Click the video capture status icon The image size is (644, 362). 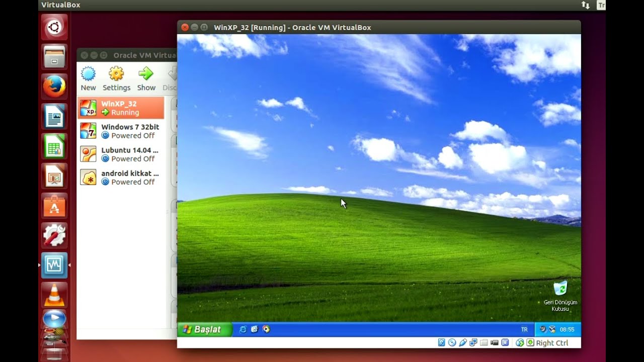click(495, 343)
